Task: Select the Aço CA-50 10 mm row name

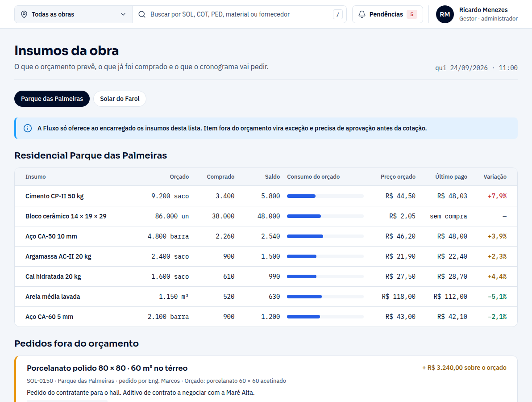Action: 51,236
